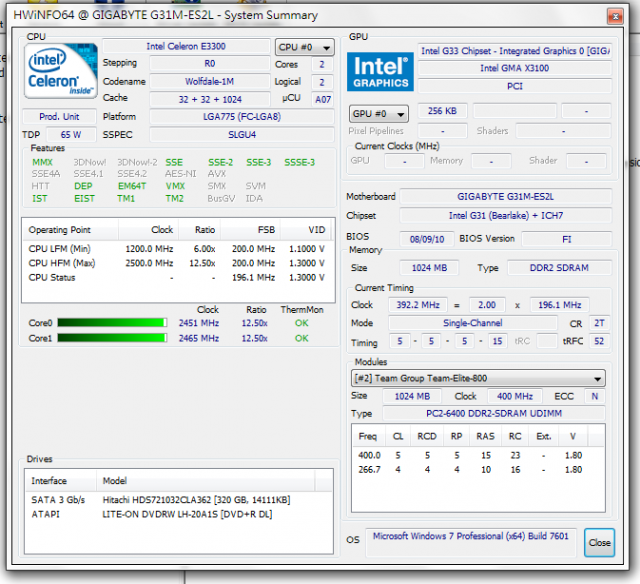Click the R0 stepping field

pyautogui.click(x=210, y=64)
